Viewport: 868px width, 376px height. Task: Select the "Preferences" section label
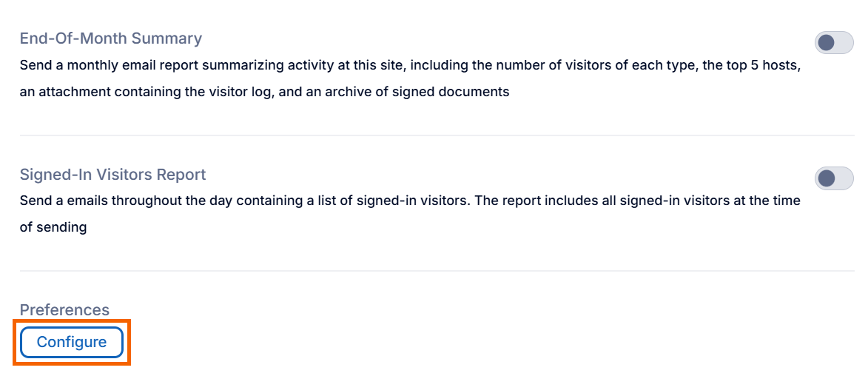click(64, 310)
